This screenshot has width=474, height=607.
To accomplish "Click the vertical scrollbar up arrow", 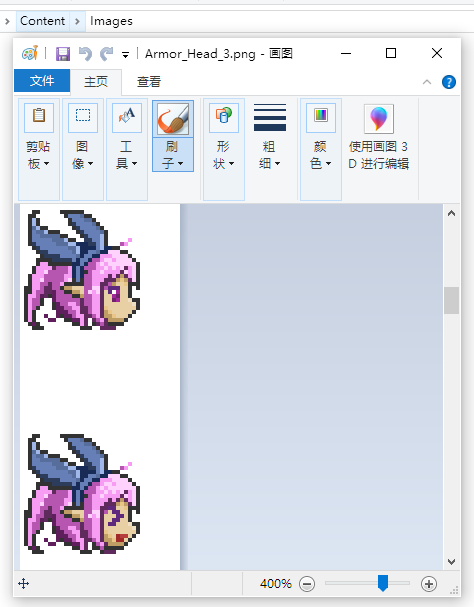I will click(451, 213).
